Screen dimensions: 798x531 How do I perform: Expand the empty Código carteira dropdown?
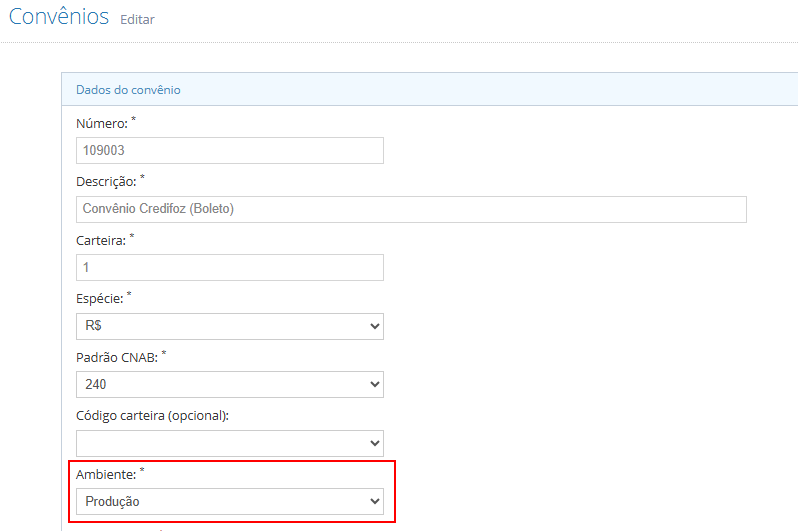(230, 443)
